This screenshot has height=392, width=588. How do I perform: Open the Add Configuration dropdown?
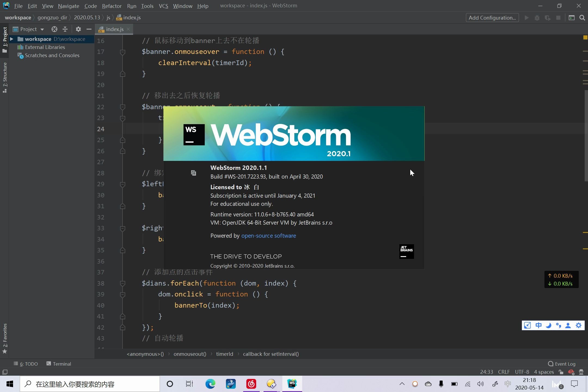pos(492,17)
